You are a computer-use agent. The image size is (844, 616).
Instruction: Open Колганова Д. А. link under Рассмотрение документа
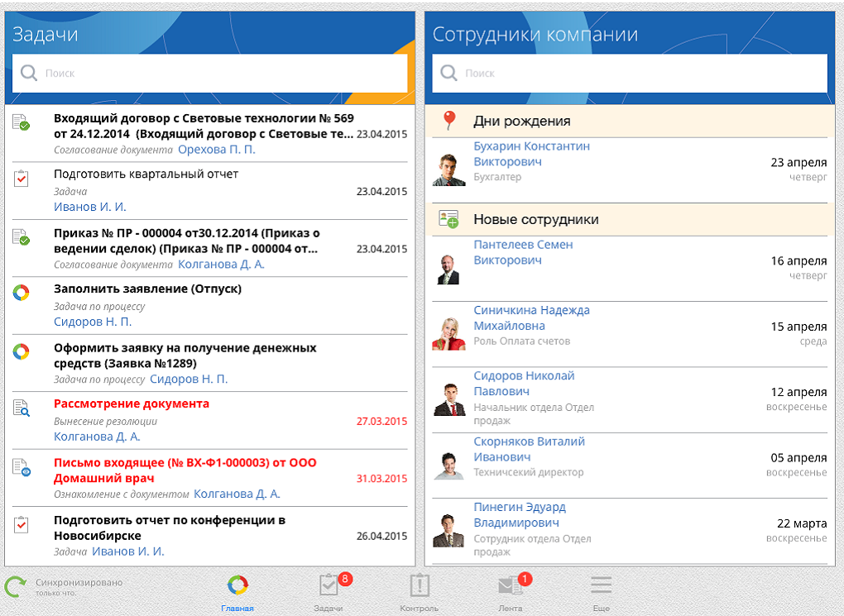click(x=97, y=437)
